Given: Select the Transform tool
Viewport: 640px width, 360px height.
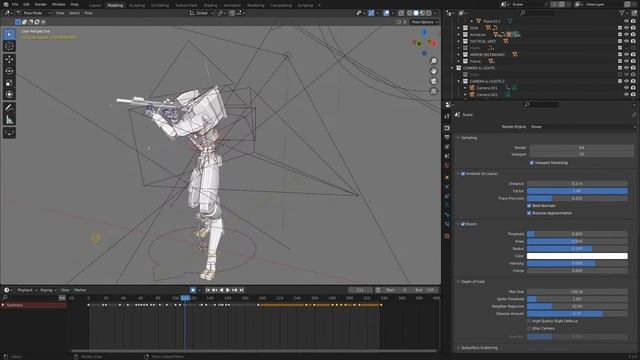Looking at the screenshot, I should coord(9,95).
